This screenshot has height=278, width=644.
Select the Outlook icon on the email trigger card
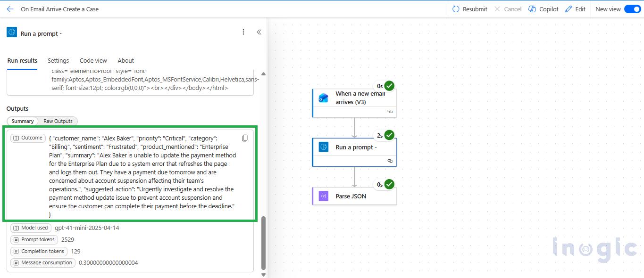[323, 98]
